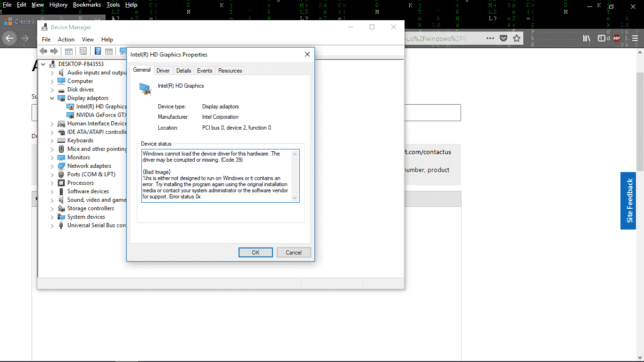
Task: Click Device status scrollbar down arrow
Action: [x=296, y=198]
